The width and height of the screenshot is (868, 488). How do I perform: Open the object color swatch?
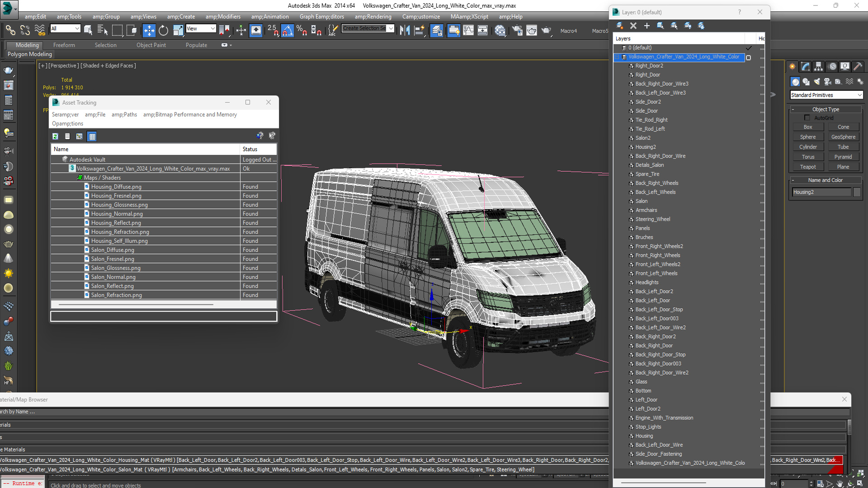click(857, 192)
